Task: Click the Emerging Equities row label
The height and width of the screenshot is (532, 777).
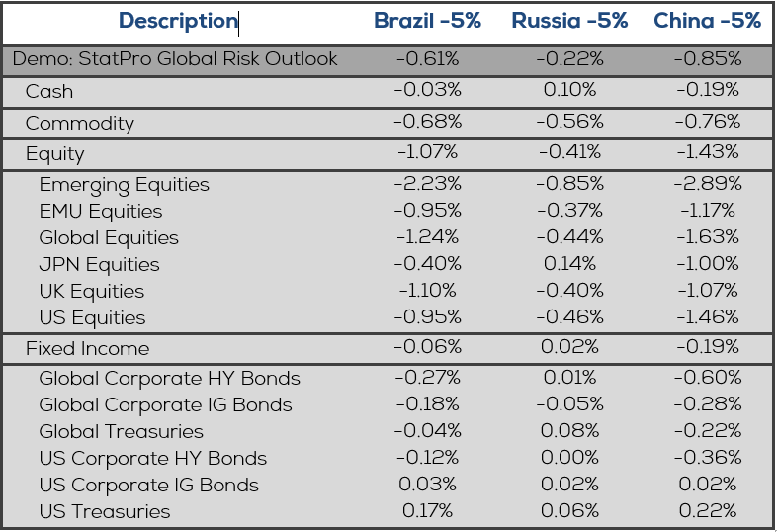Action: (125, 185)
